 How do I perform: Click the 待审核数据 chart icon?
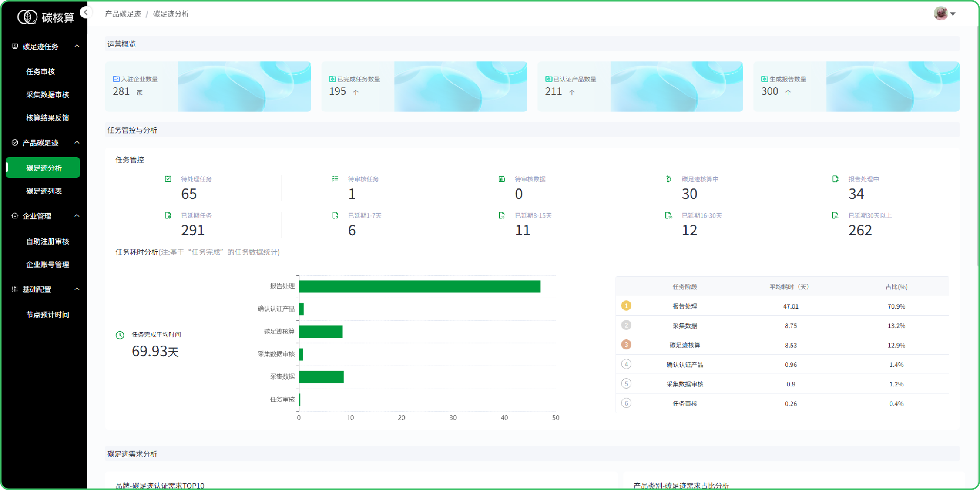tap(501, 179)
